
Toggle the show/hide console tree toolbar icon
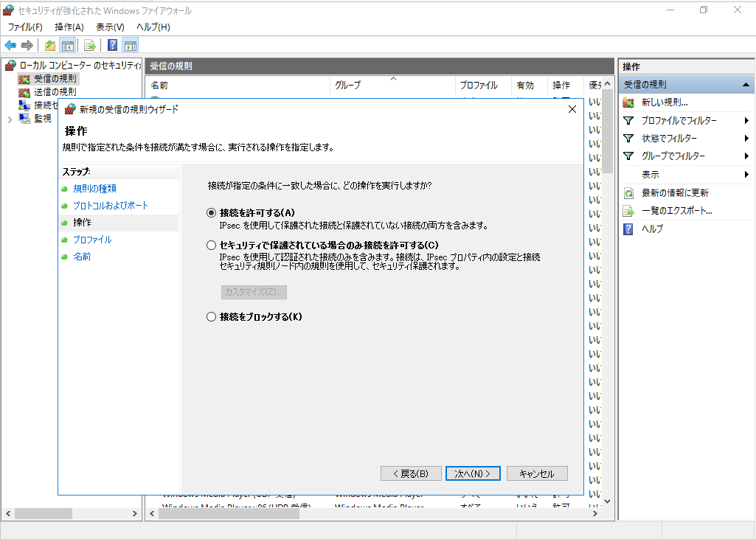[x=66, y=45]
